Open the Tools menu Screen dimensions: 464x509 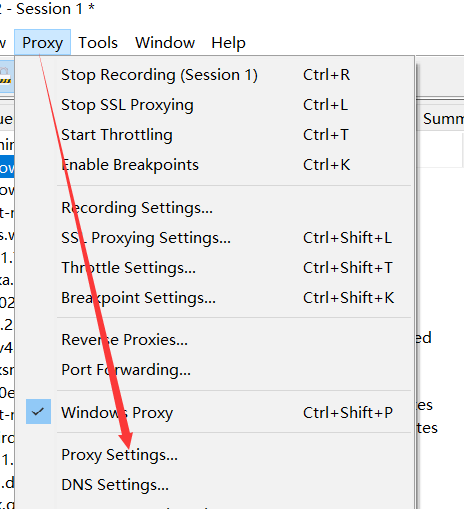[x=98, y=42]
